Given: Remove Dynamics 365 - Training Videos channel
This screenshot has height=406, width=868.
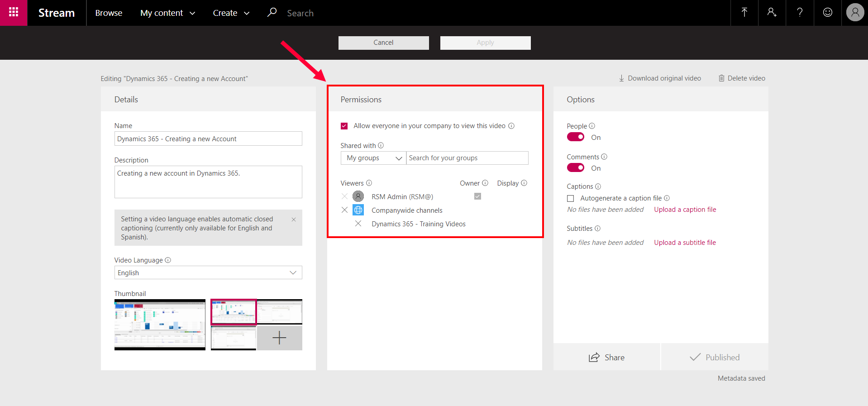Looking at the screenshot, I should click(358, 224).
